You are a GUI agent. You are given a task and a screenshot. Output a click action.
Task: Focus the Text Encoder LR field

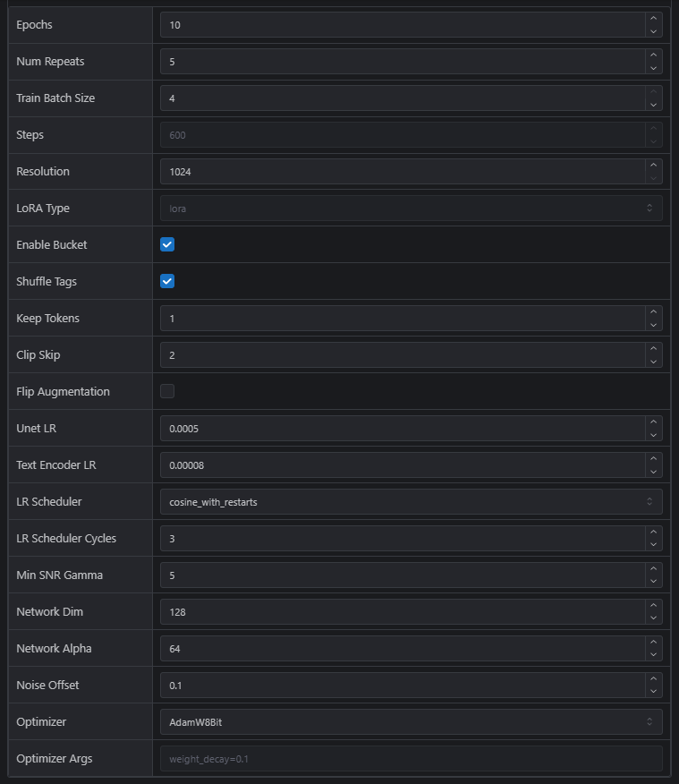coord(403,464)
